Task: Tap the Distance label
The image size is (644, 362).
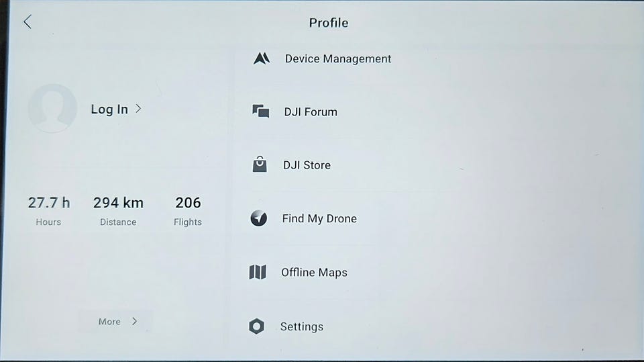Action: click(118, 222)
